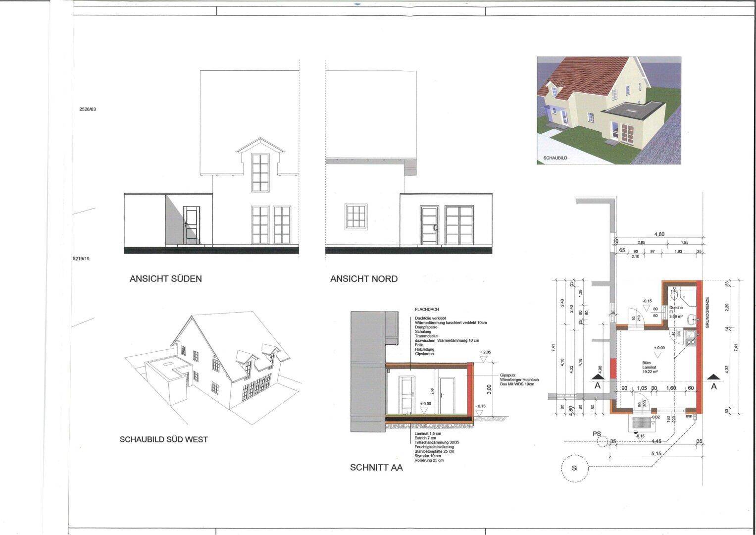
Task: Click the '1,05' dimension in floor plan
Action: (x=642, y=388)
